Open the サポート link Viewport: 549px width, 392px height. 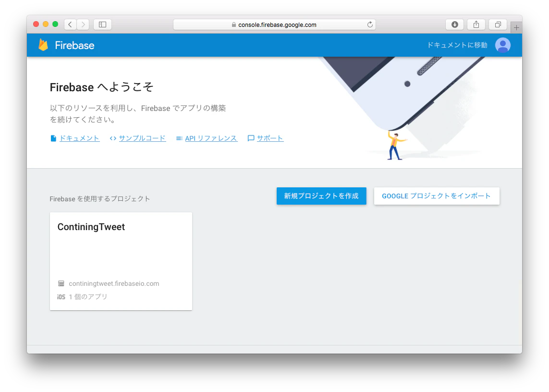pyautogui.click(x=270, y=138)
